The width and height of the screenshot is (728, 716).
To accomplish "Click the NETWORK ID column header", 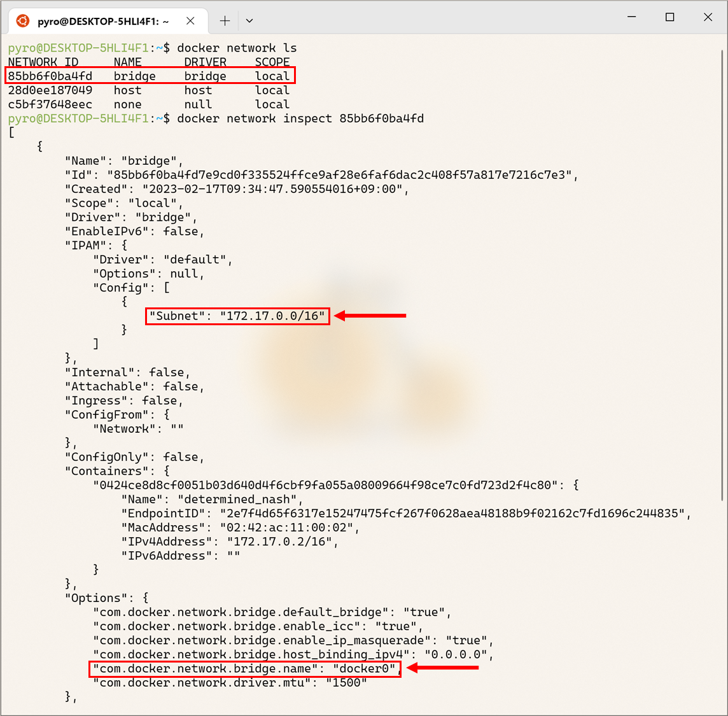I will (43, 62).
